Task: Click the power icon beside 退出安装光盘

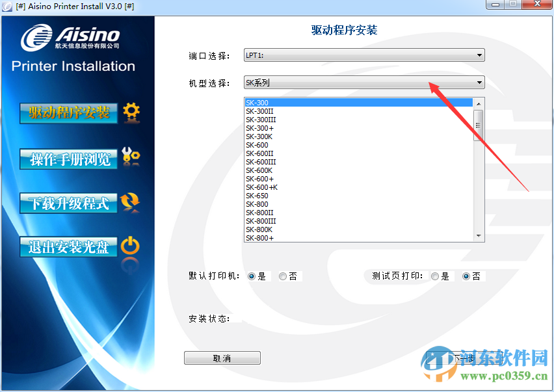Action: 130,246
